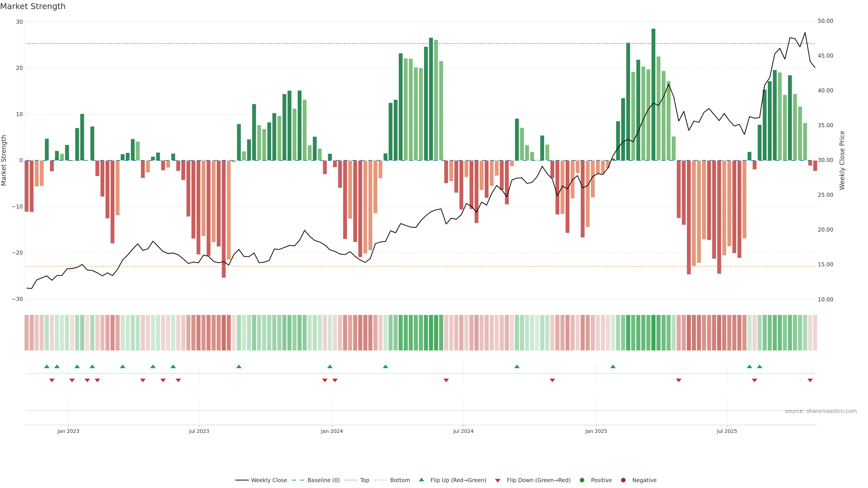Image resolution: width=868 pixels, height=488 pixels.
Task: Click the Jan 2024 x-axis label
Action: tap(332, 431)
